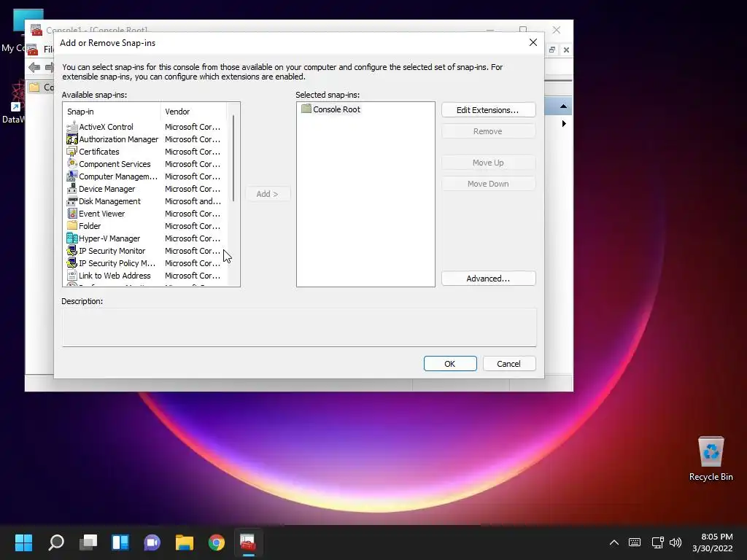Screen dimensions: 747x560
Task: Open the Widgets panel from taskbar
Action: (120, 542)
